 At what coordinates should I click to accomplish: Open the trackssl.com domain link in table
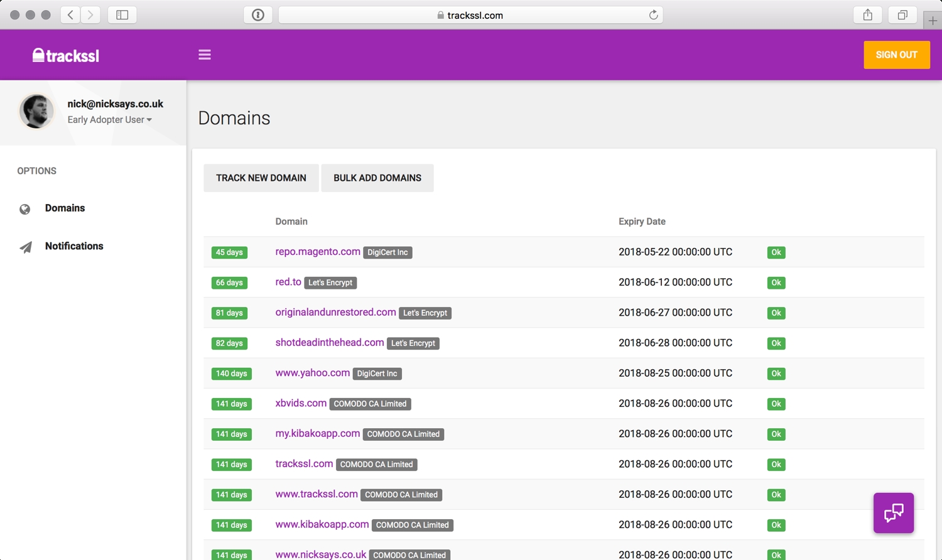tap(304, 463)
